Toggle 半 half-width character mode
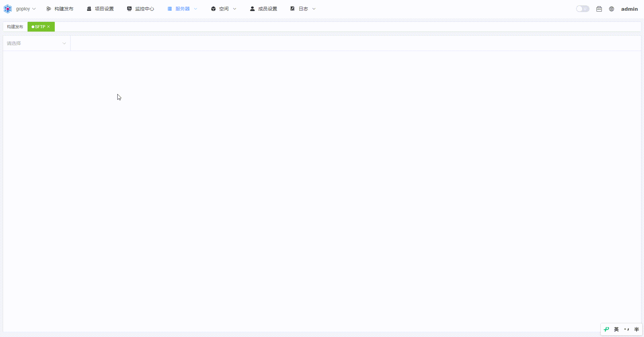Screen dimensions: 644x337 (636, 329)
